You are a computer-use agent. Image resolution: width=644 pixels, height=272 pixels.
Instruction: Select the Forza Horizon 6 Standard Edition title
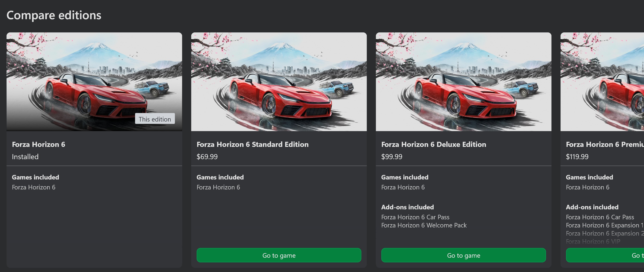coord(253,145)
